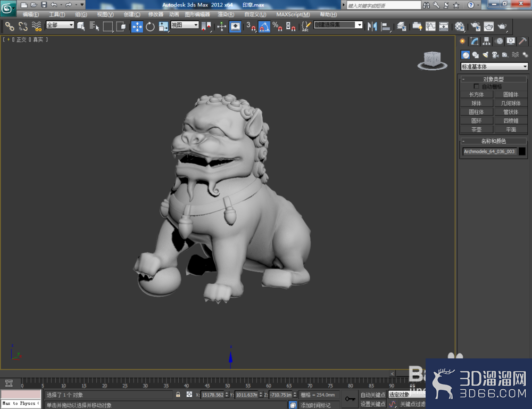The image size is (532, 409).
Task: Open the Schematic View
Action: point(444,27)
